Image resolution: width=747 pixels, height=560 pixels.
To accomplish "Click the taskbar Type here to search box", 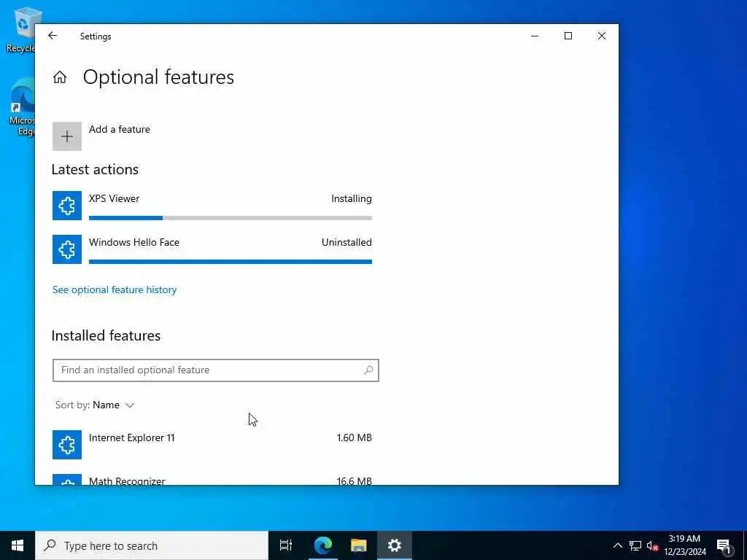I will [152, 545].
